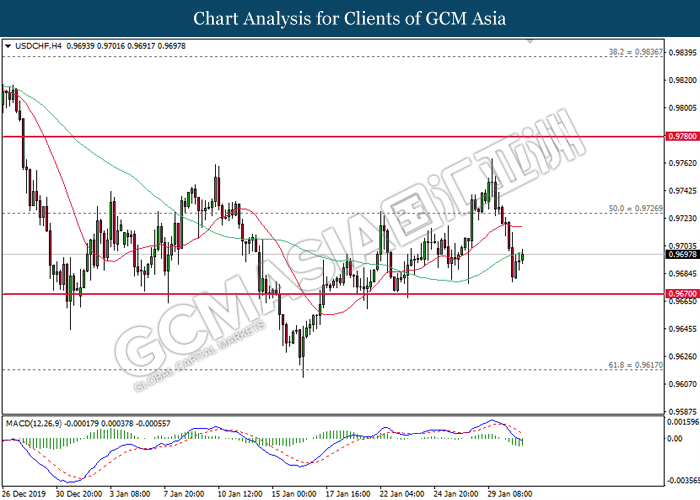
Task: Click the gray current price tag 0.96978
Action: point(682,254)
